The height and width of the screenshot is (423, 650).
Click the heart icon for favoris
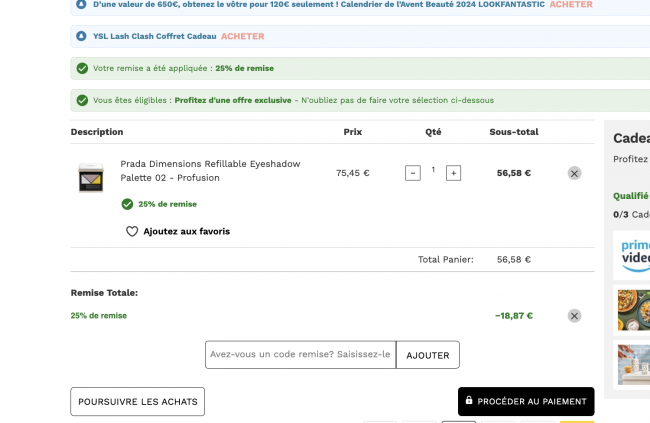(132, 231)
